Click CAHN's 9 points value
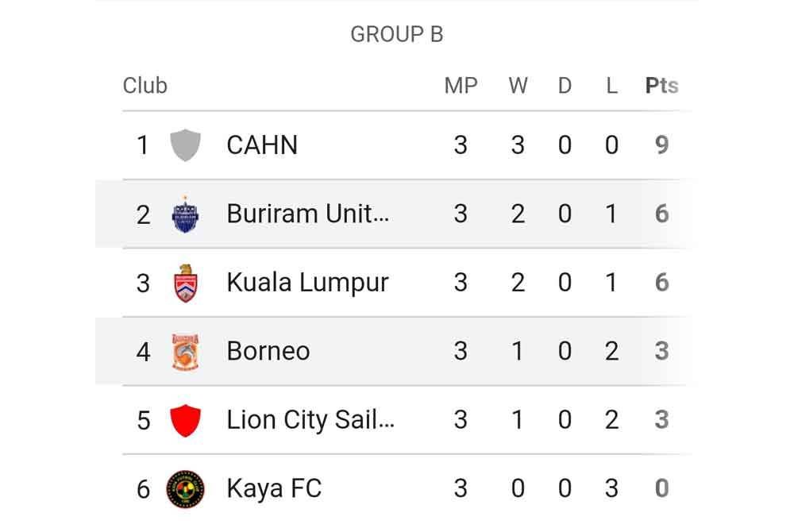 click(661, 145)
